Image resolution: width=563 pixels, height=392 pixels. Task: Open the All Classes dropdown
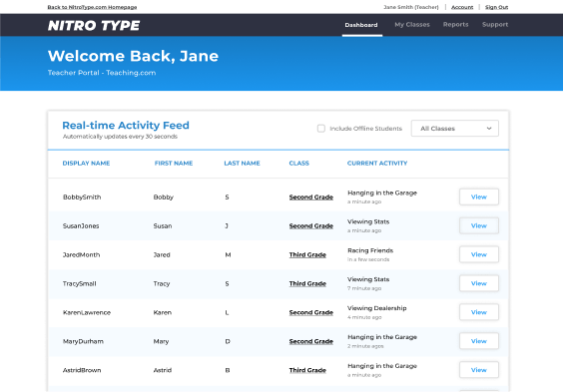454,129
